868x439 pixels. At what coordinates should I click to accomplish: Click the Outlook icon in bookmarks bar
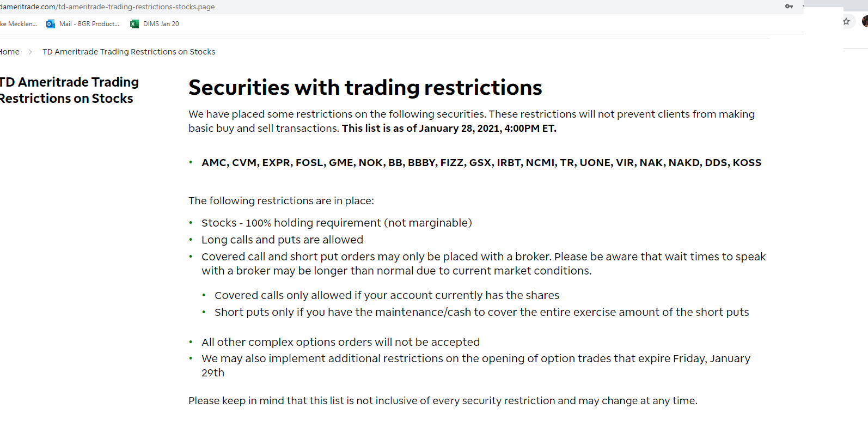pos(51,24)
